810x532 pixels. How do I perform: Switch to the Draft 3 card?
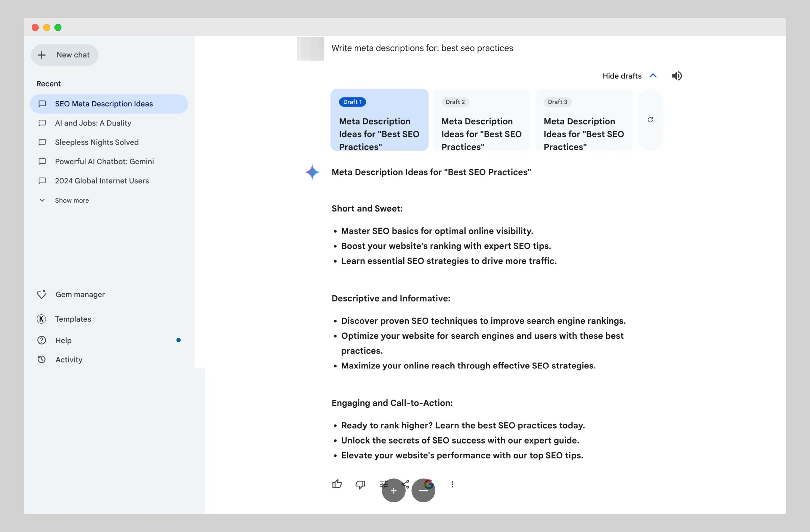[584, 120]
